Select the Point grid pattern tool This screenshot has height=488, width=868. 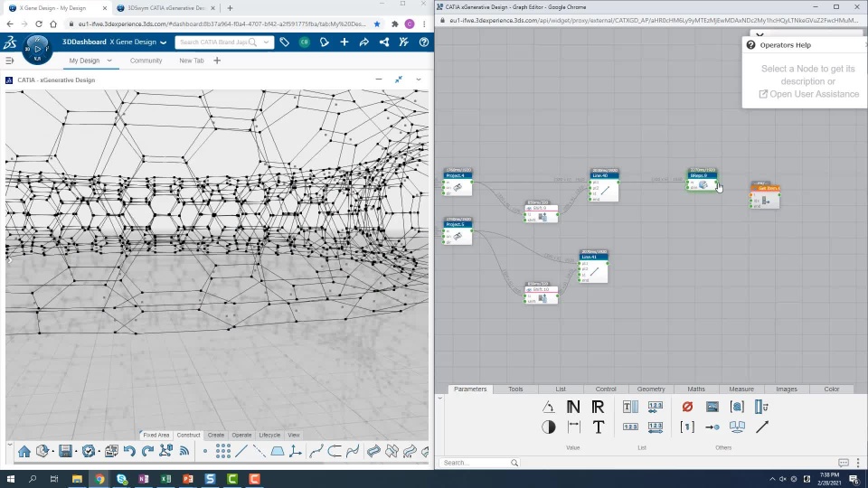[x=223, y=451]
